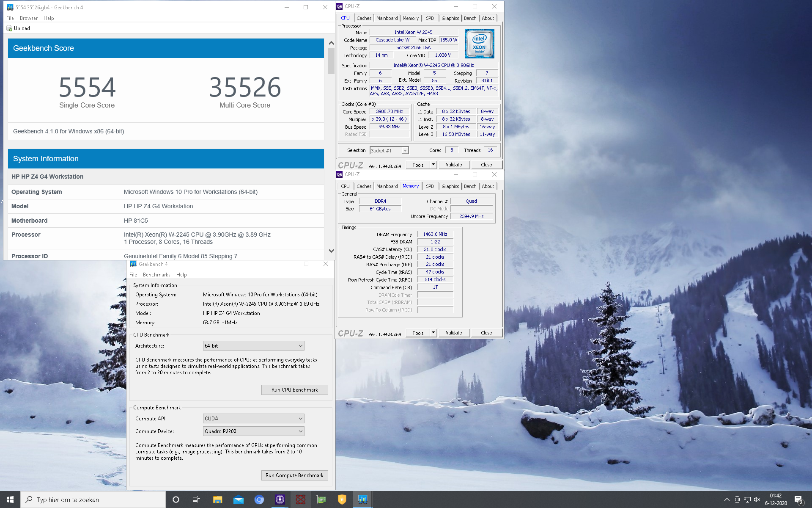Image resolution: width=812 pixels, height=508 pixels.
Task: Select the 35526 Multi-Core Score value
Action: tap(245, 87)
